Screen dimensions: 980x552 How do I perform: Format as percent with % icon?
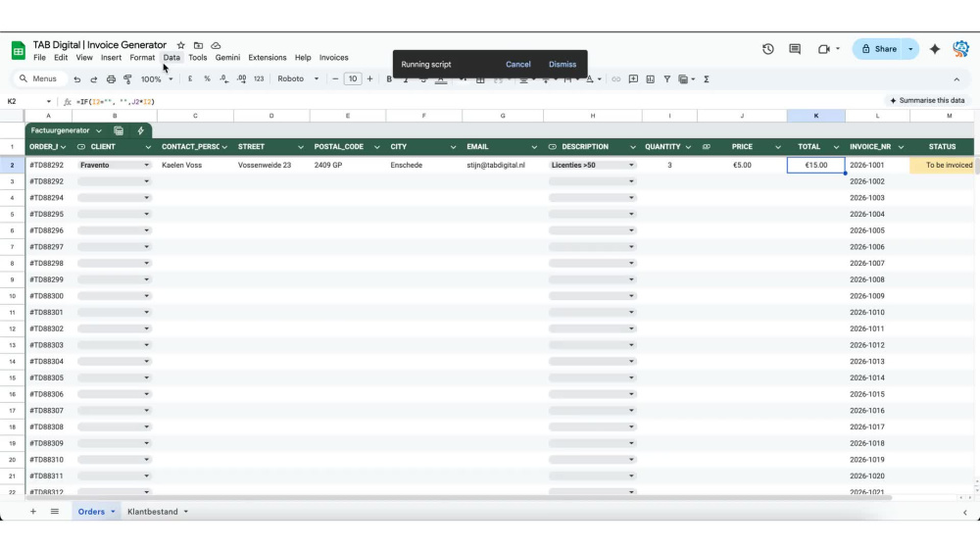click(x=207, y=79)
